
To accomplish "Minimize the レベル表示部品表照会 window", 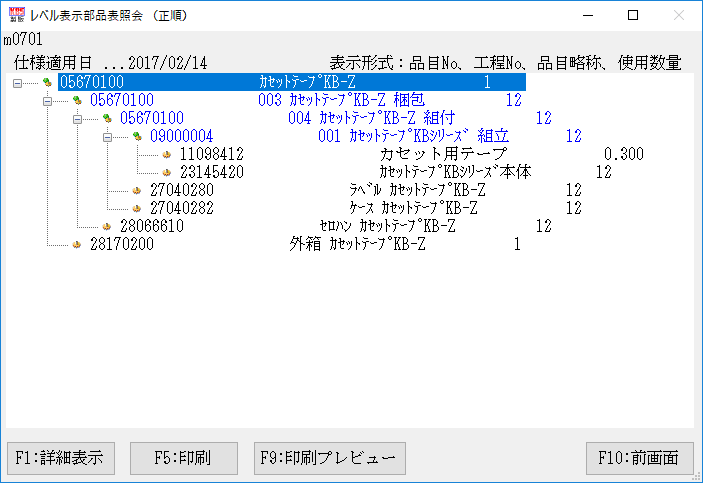I will pos(588,15).
